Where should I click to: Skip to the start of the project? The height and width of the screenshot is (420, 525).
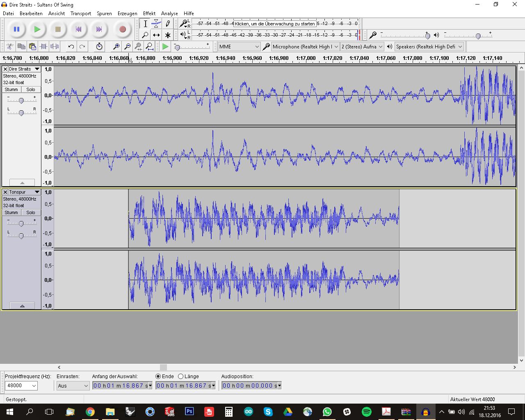coord(78,29)
